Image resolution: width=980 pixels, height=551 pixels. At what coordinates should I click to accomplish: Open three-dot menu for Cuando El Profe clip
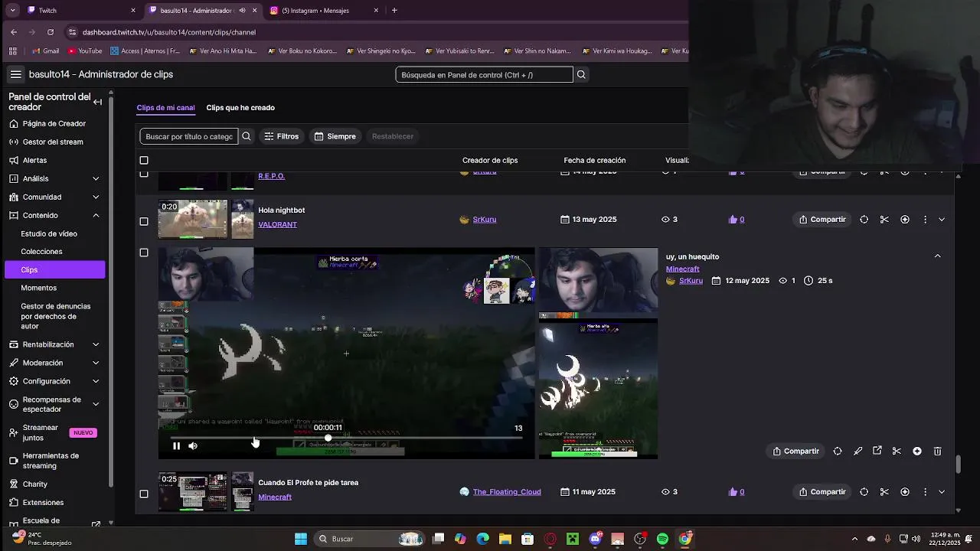coord(925,492)
